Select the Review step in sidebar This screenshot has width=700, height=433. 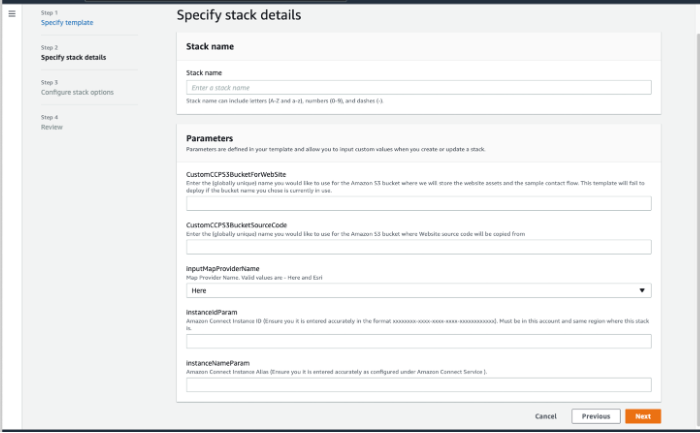pos(52,127)
